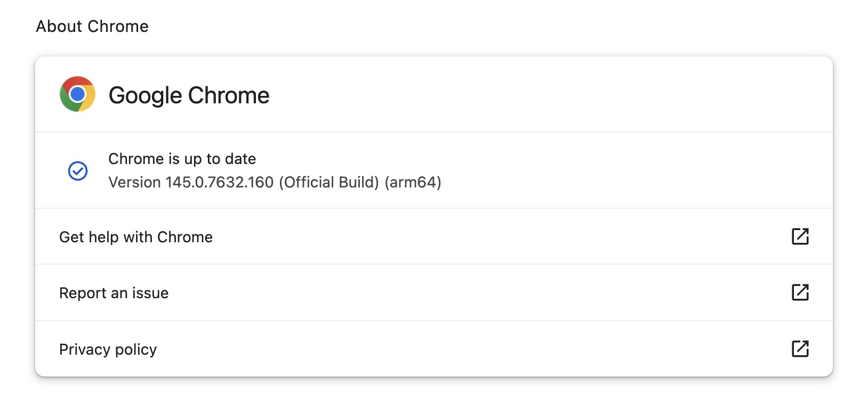Click the word About in the page heading

59,26
